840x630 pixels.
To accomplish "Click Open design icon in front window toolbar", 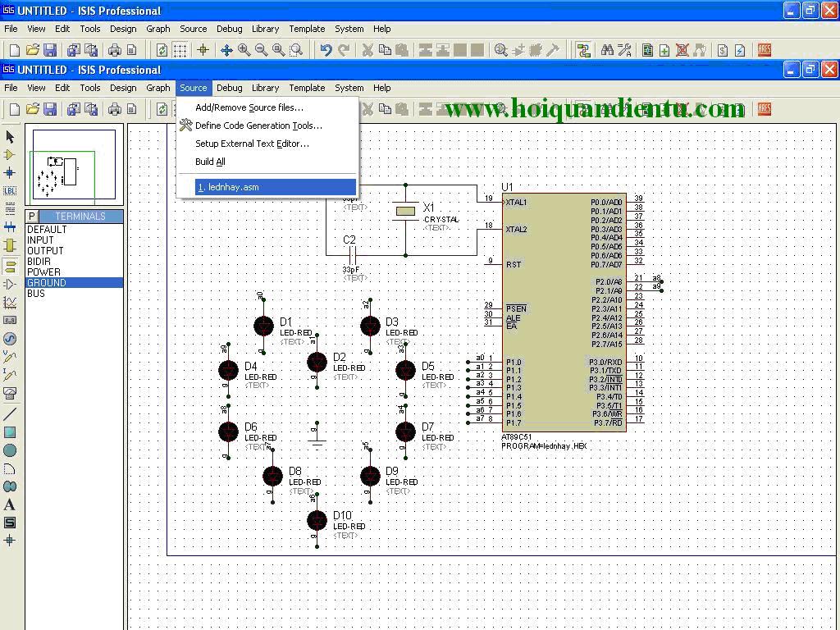I will point(33,109).
